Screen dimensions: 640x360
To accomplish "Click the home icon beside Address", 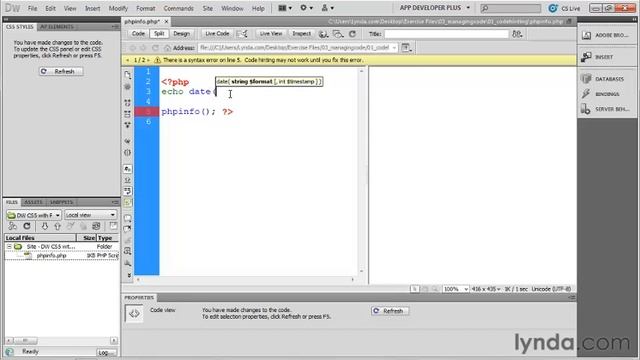I will click(x=167, y=48).
